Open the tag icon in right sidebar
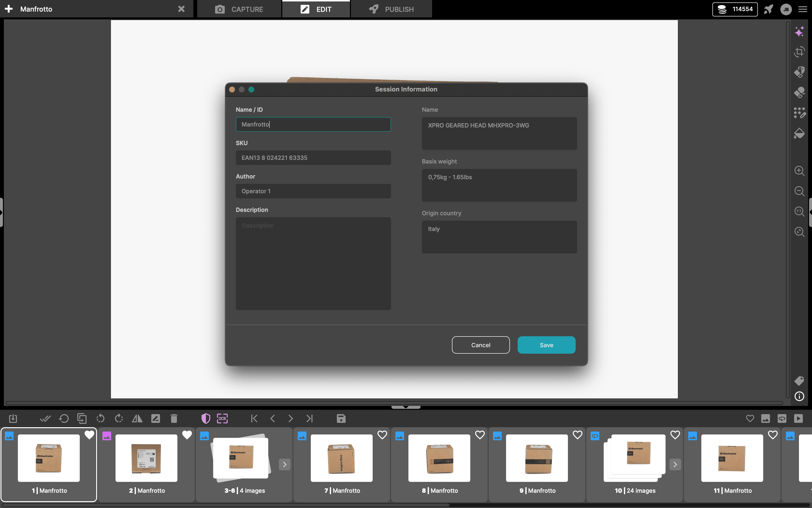Viewport: 812px width, 508px height. (x=799, y=381)
